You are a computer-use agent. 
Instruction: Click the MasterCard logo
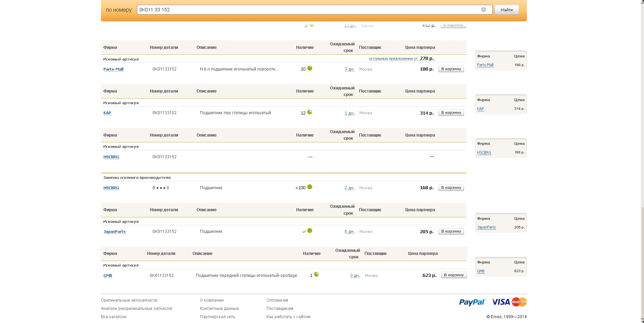(519, 302)
